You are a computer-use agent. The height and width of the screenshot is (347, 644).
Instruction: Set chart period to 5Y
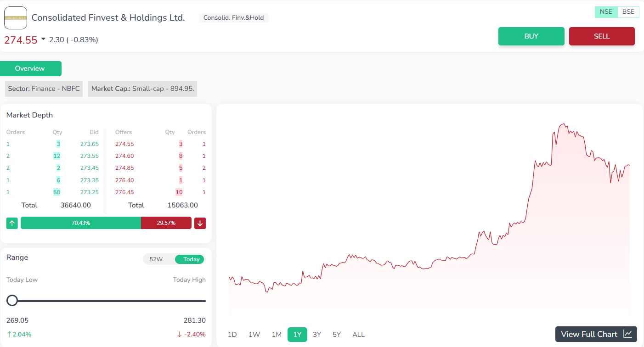pos(337,335)
